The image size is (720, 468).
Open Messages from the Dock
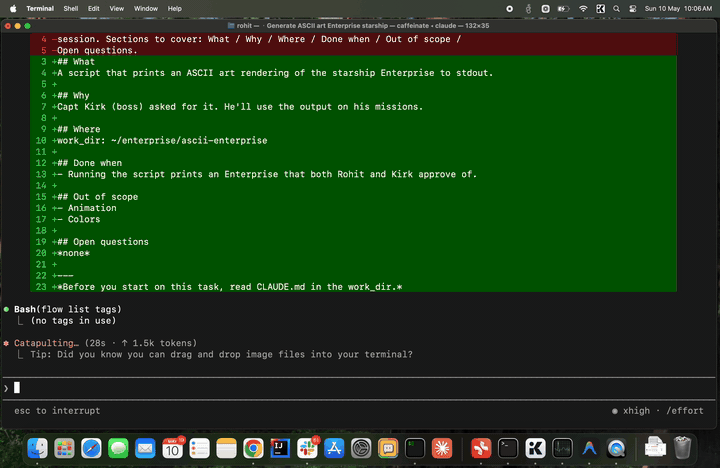click(118, 448)
